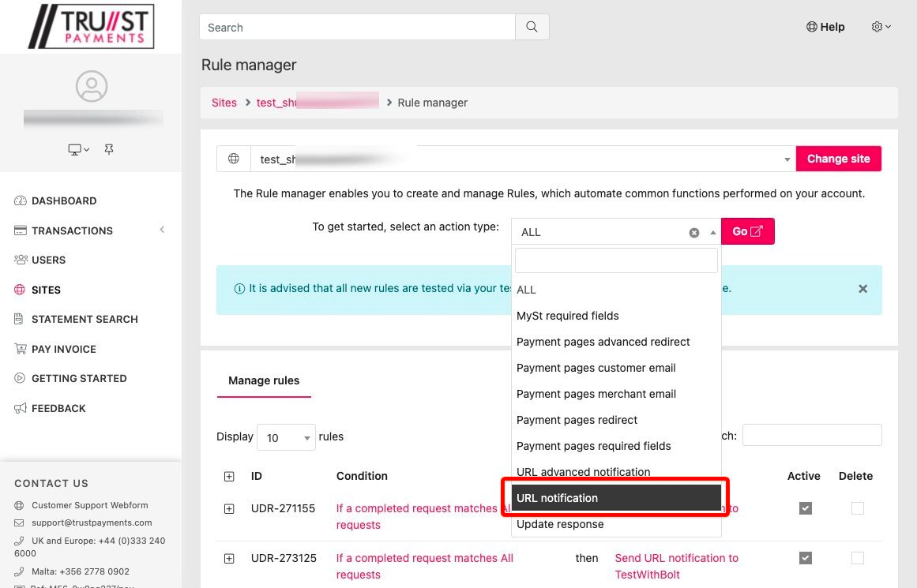Click the Go button
Image resolution: width=917 pixels, height=588 pixels.
[x=747, y=231]
